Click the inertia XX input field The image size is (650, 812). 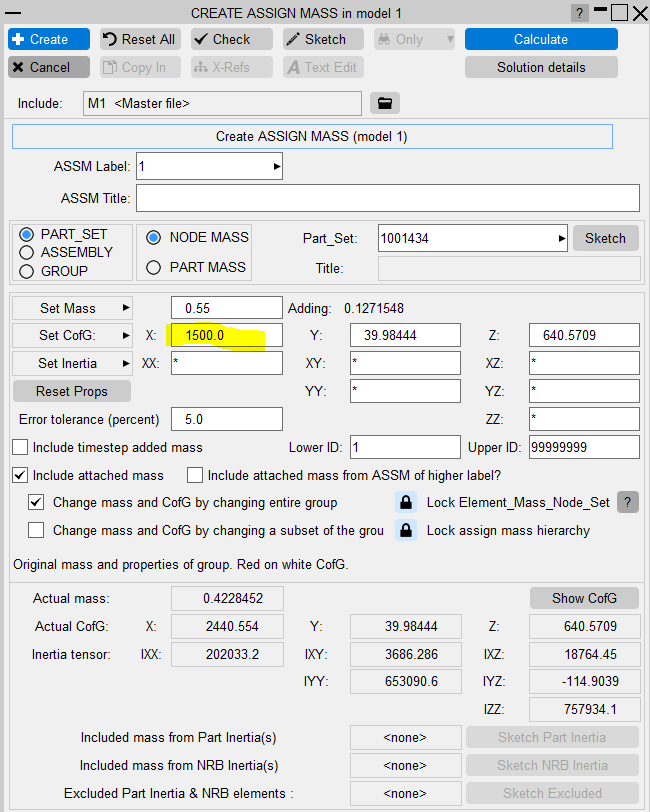227,363
